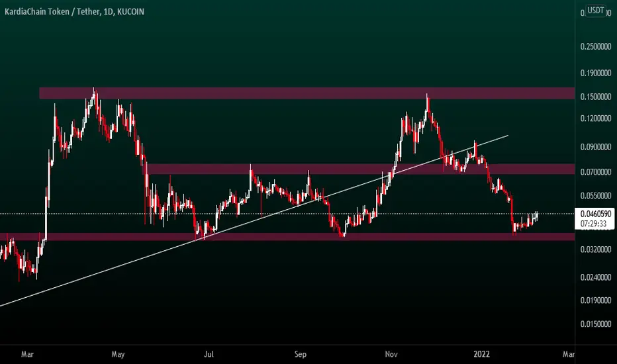Select the KardiaChain Token / Tether chart title
Viewport: 617px width, 364px height.
(x=74, y=12)
